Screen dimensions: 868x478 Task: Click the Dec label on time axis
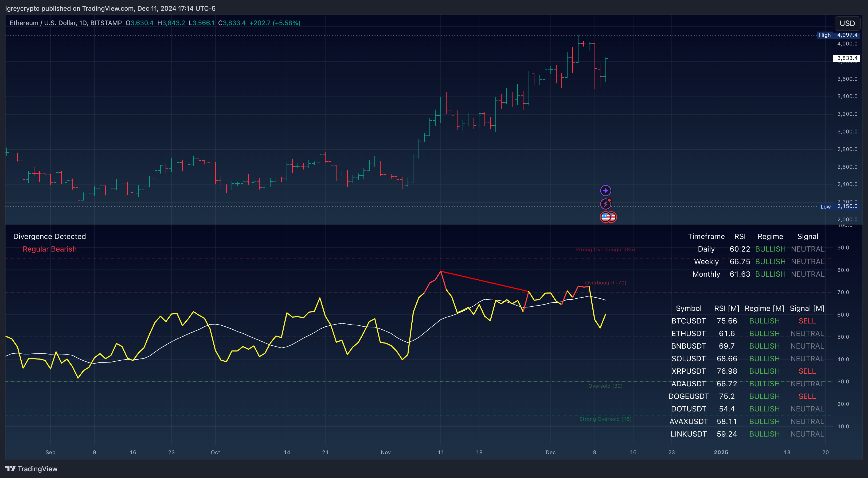click(x=551, y=452)
